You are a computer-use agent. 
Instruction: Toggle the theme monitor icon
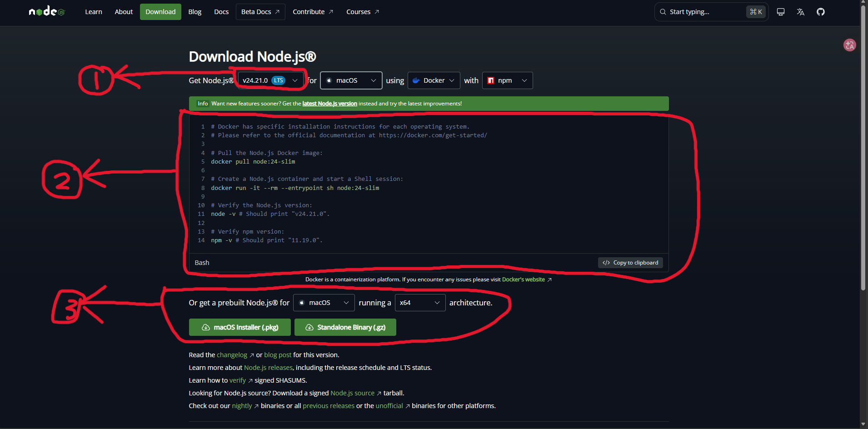click(780, 12)
